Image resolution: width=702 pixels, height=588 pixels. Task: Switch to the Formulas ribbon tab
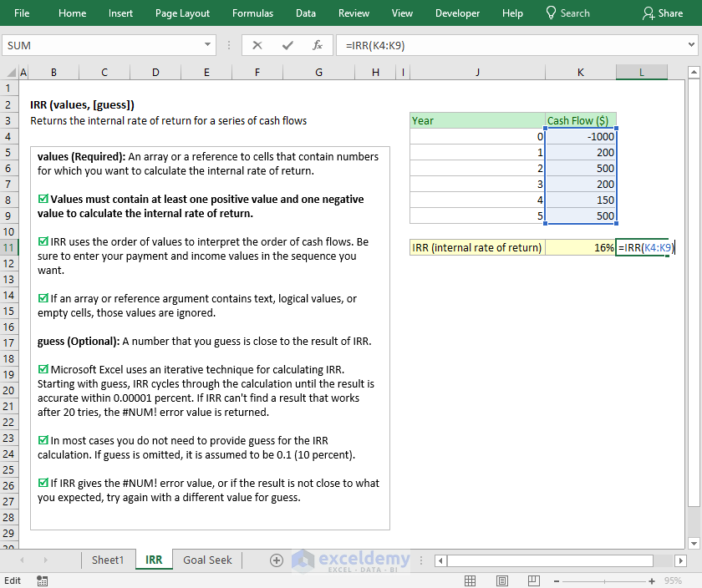252,13
